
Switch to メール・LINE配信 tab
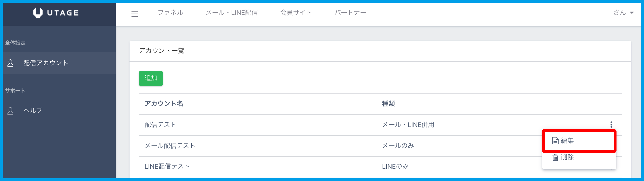232,13
